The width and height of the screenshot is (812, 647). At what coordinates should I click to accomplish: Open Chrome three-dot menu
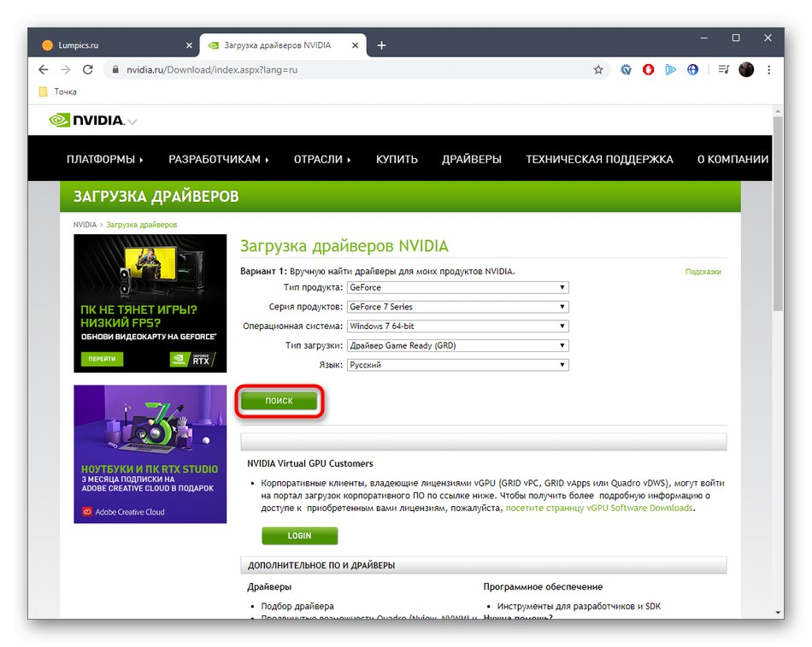(769, 69)
